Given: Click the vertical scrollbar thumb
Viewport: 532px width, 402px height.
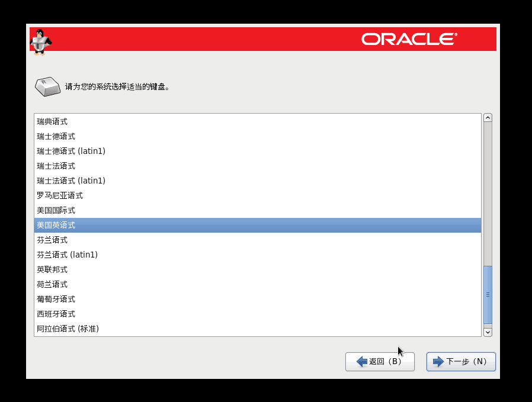Looking at the screenshot, I should coord(488,294).
